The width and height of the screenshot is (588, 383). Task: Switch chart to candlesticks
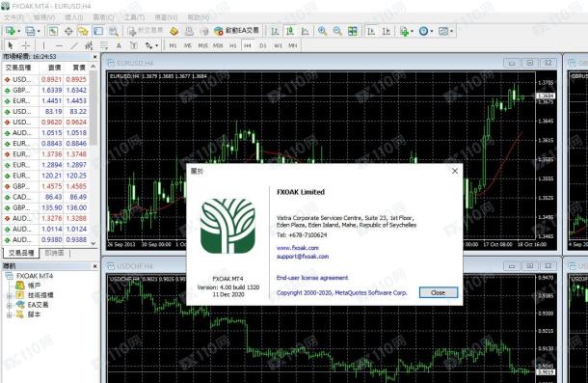tap(290, 31)
